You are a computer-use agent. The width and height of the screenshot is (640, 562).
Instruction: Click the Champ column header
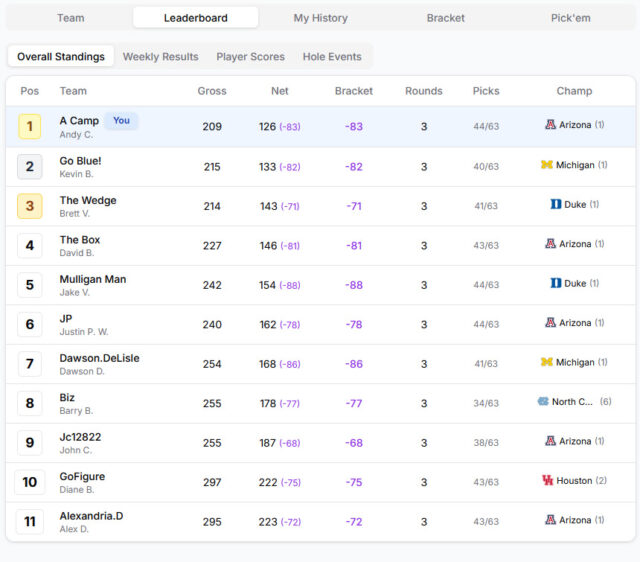pos(574,91)
